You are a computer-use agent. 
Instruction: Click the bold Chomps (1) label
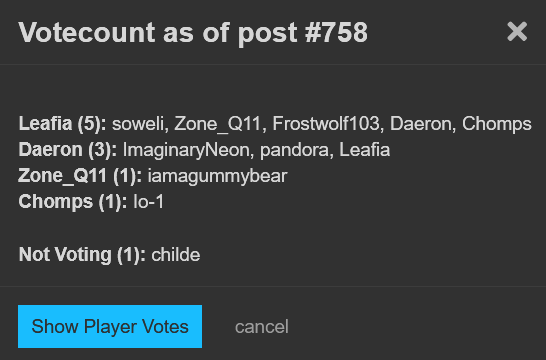pyautogui.click(x=73, y=202)
